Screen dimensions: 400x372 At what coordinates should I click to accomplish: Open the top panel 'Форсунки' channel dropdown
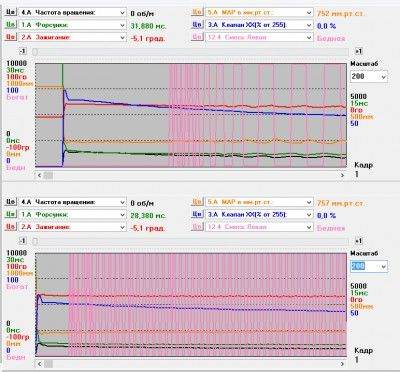click(x=72, y=25)
